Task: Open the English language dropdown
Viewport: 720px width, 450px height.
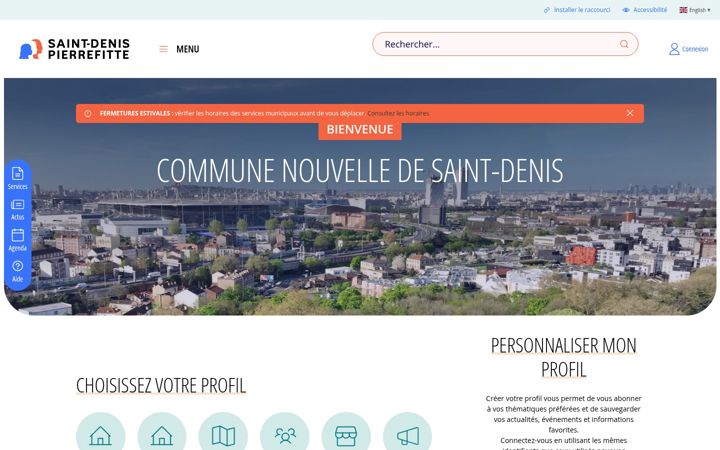Action: (695, 10)
